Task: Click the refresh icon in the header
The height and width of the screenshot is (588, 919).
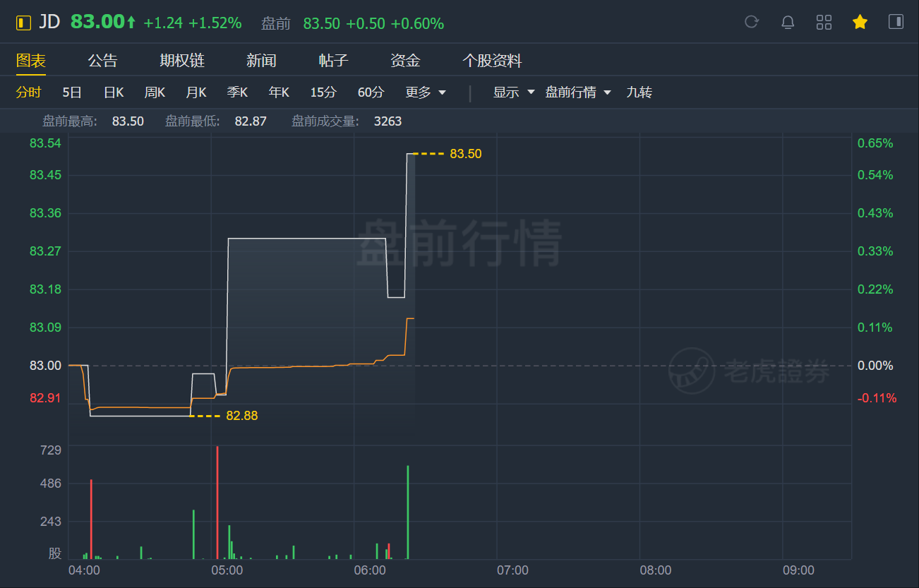Action: (752, 22)
